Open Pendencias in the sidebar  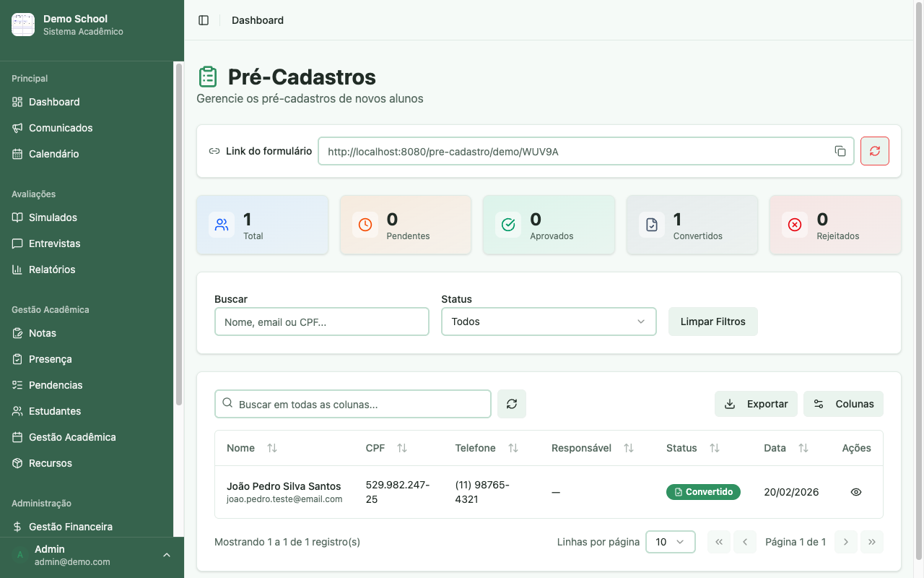pyautogui.click(x=87, y=385)
